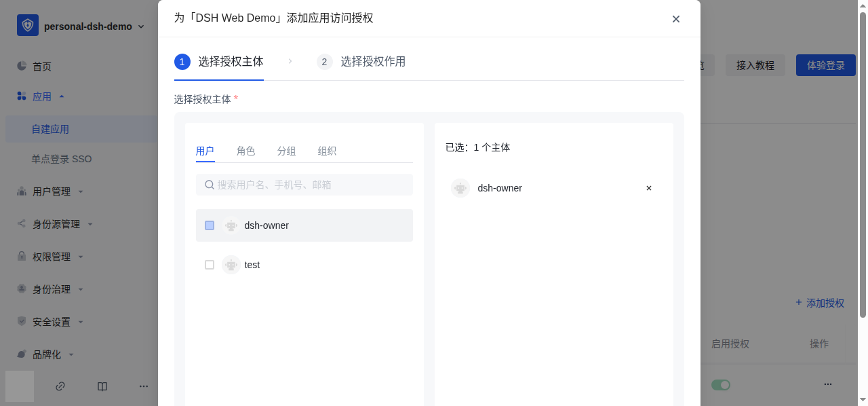
Task: Uncheck the dsh-owner checkbox
Action: pyautogui.click(x=210, y=225)
